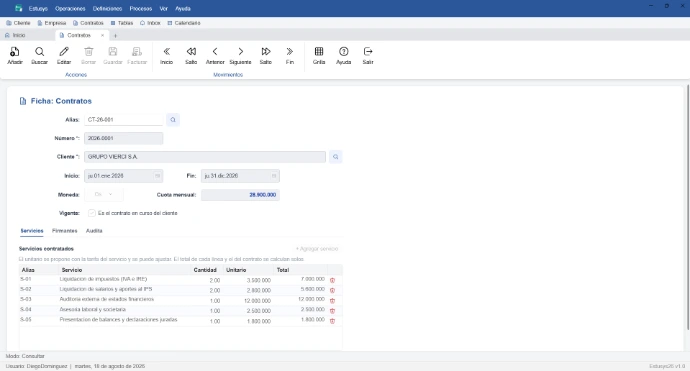Open Calendario from the shortcut bar
The image size is (690, 371).
184,23
